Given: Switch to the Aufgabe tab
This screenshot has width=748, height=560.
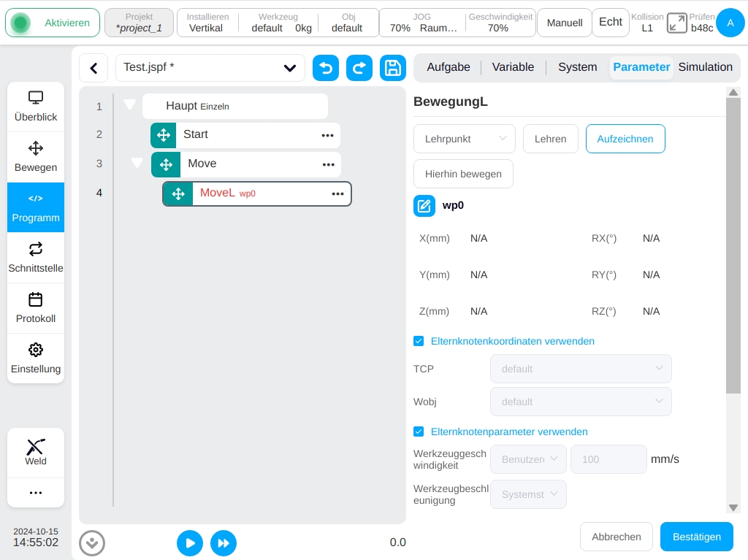Looking at the screenshot, I should click(x=449, y=67).
